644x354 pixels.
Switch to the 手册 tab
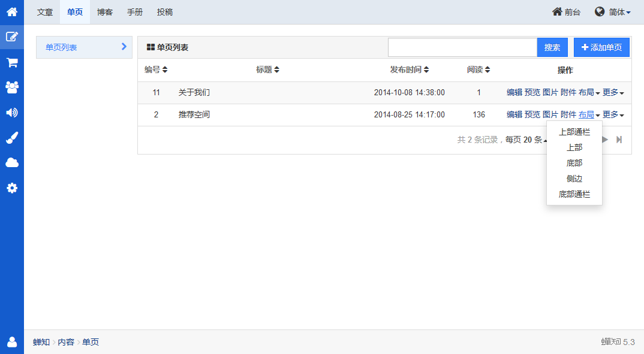[x=135, y=13]
